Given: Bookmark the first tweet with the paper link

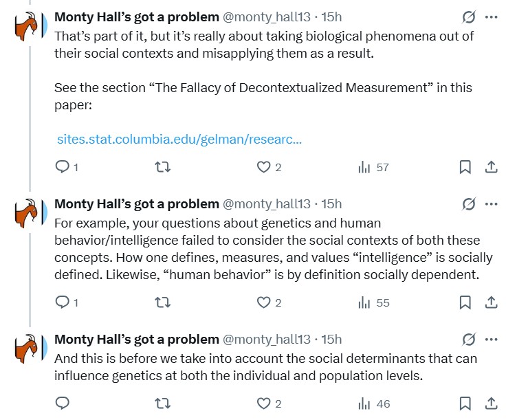Looking at the screenshot, I should (465, 167).
